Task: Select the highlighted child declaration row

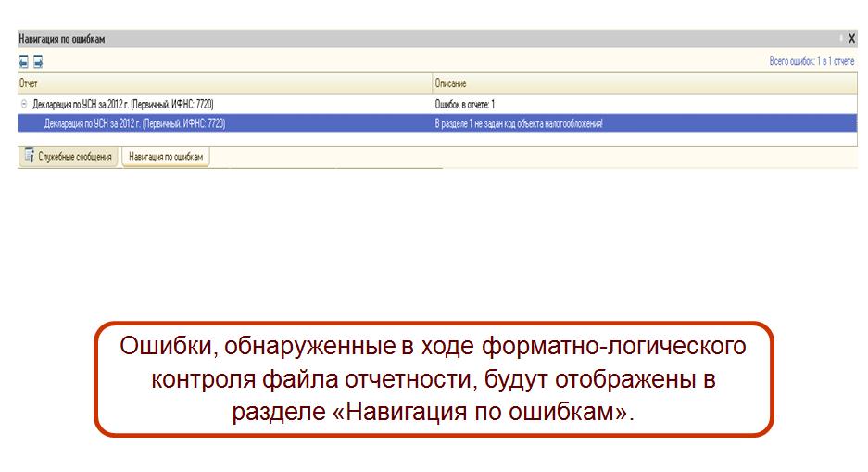Action: pos(134,122)
